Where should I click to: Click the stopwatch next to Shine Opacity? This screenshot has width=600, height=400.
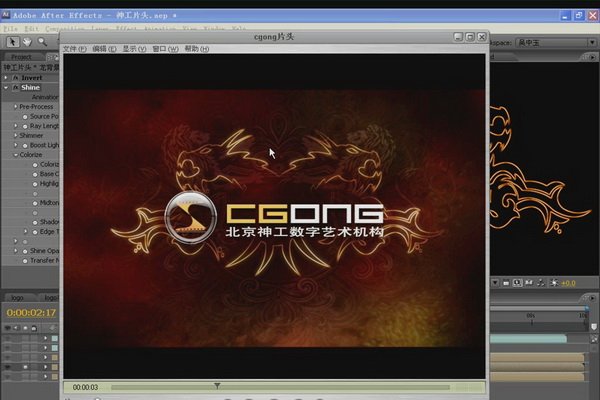pyautogui.click(x=26, y=250)
